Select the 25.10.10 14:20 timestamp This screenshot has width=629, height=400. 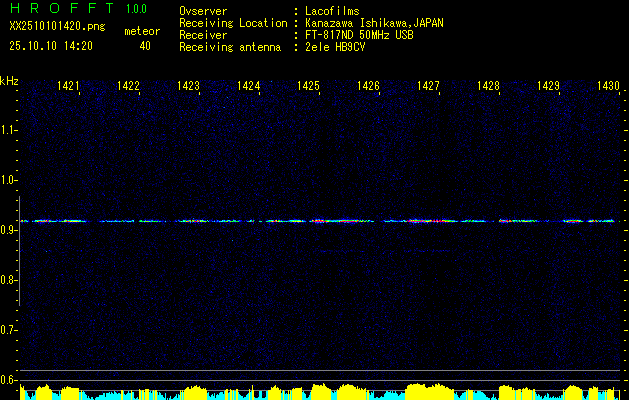click(50, 46)
